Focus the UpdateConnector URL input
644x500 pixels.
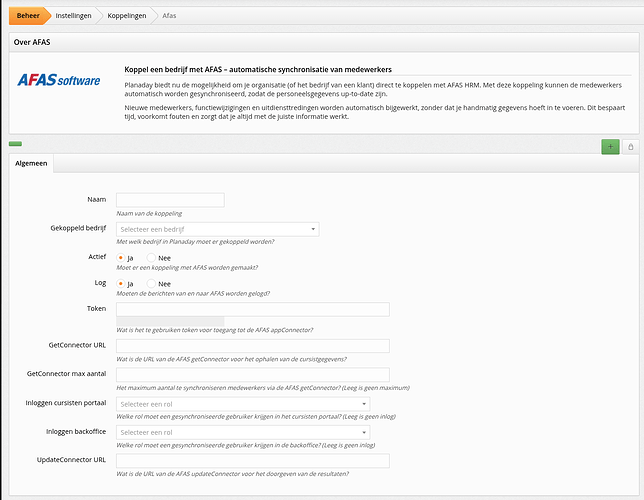click(x=252, y=460)
